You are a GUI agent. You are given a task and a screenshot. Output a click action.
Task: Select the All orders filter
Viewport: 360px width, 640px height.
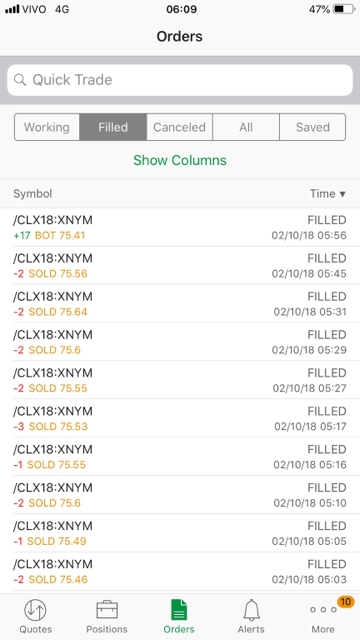pyautogui.click(x=246, y=127)
